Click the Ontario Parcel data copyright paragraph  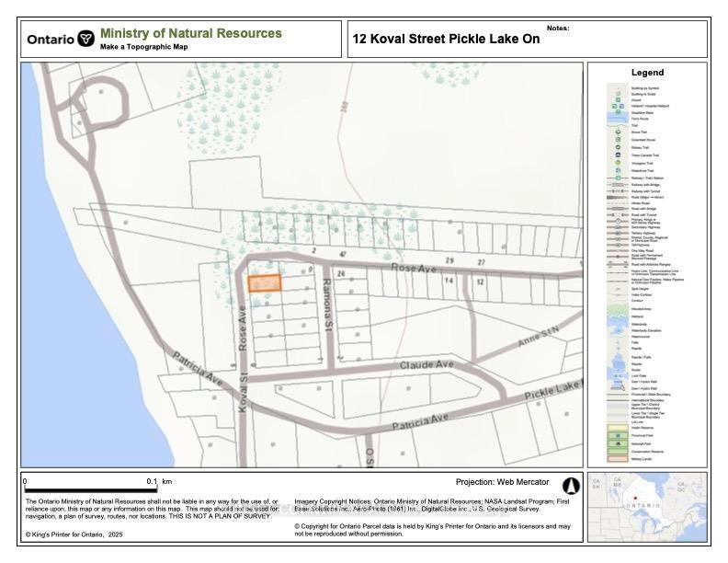(x=432, y=530)
